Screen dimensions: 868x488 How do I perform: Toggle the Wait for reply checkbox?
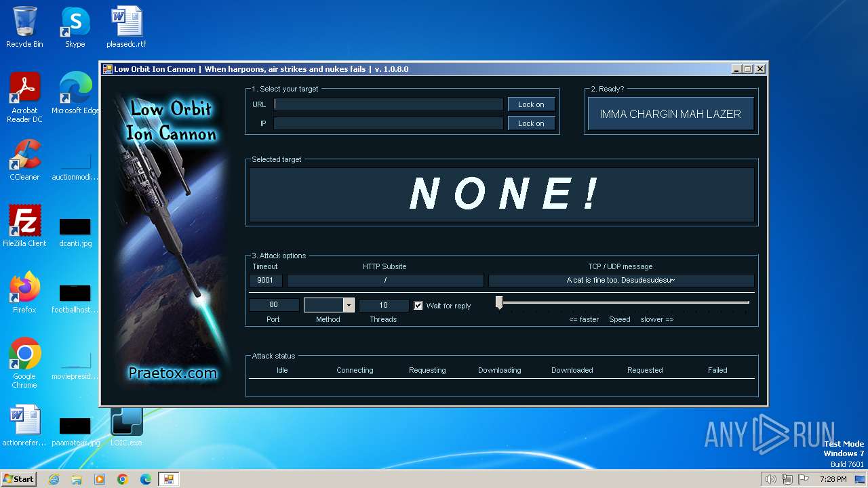coord(418,306)
